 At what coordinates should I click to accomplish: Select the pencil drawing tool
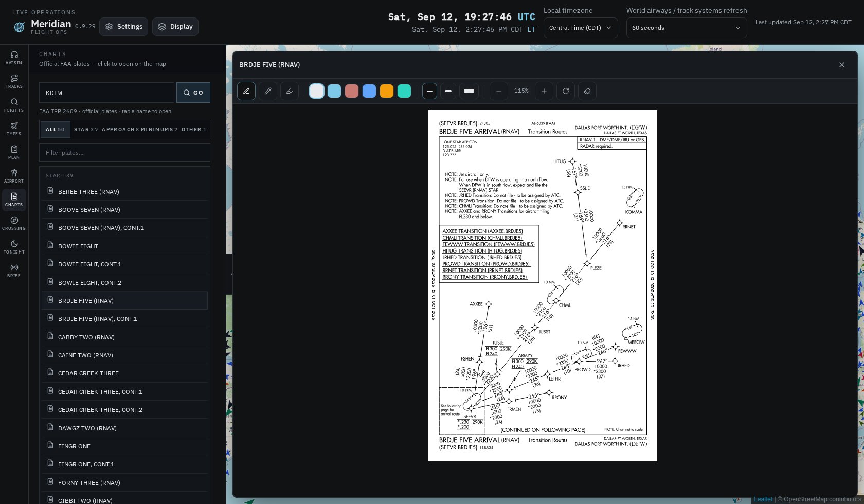coord(268,91)
